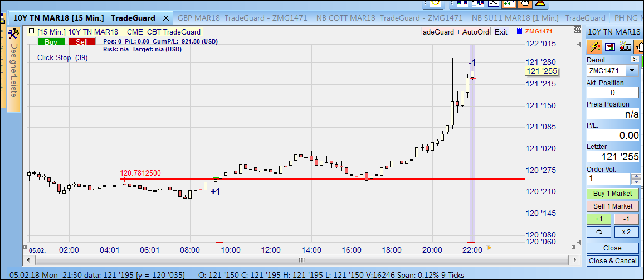The height and width of the screenshot is (280, 644).
Task: Switch to GBP MAR18 TradeGuard tab
Action: pyautogui.click(x=243, y=18)
